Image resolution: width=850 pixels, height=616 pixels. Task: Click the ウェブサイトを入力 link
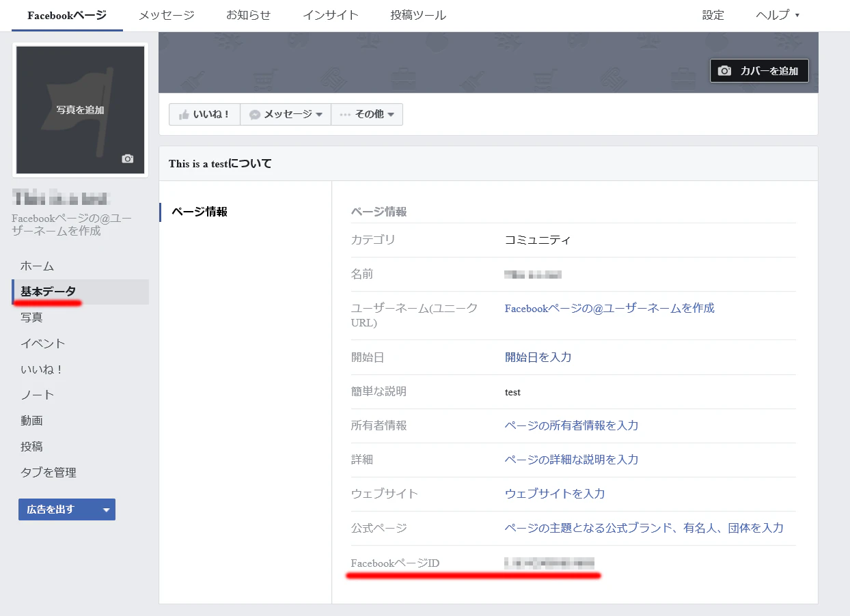click(555, 494)
